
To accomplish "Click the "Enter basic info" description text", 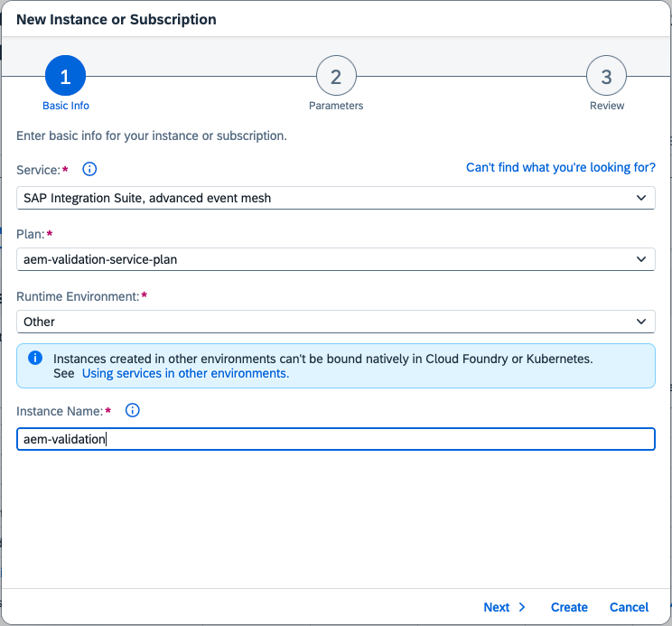I will click(151, 135).
